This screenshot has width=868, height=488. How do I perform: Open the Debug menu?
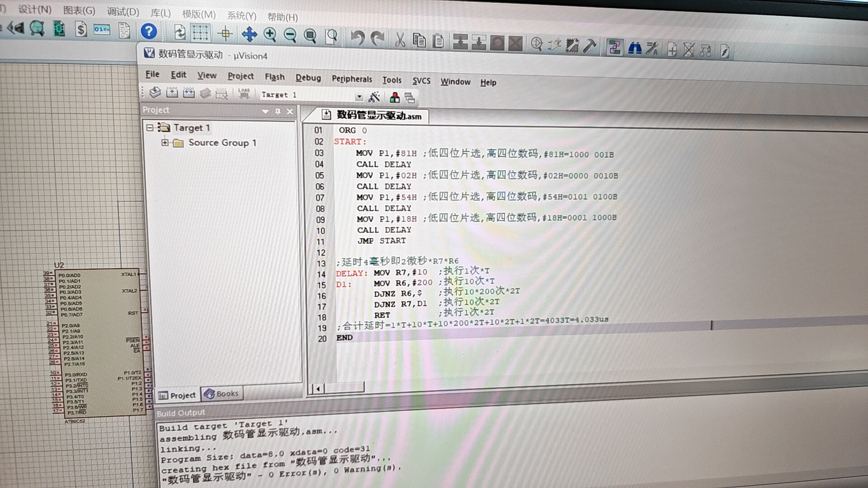tap(308, 78)
